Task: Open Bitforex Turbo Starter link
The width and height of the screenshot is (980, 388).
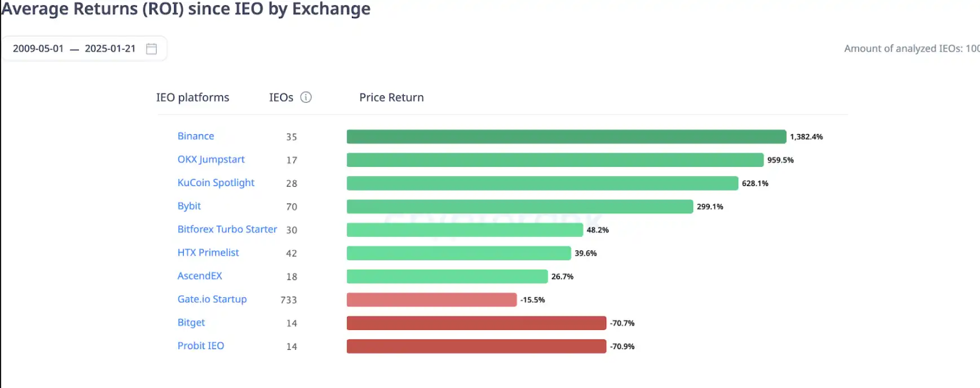Action: [x=227, y=230]
